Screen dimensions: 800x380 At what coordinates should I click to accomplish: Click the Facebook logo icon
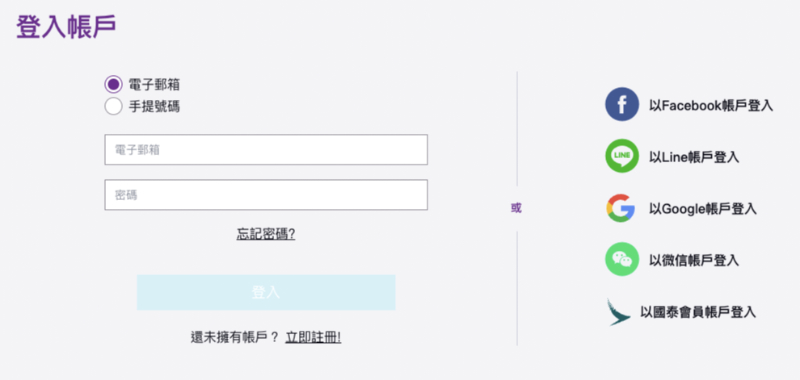621,104
